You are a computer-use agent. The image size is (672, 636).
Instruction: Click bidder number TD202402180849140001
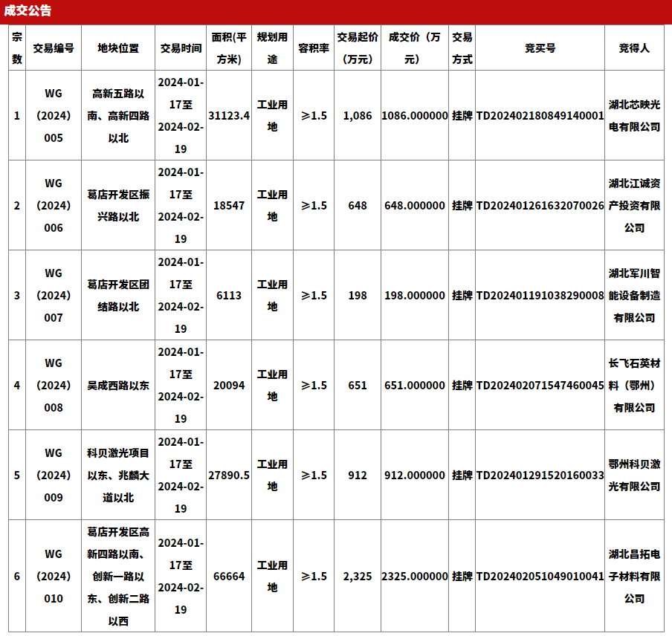[x=540, y=116]
